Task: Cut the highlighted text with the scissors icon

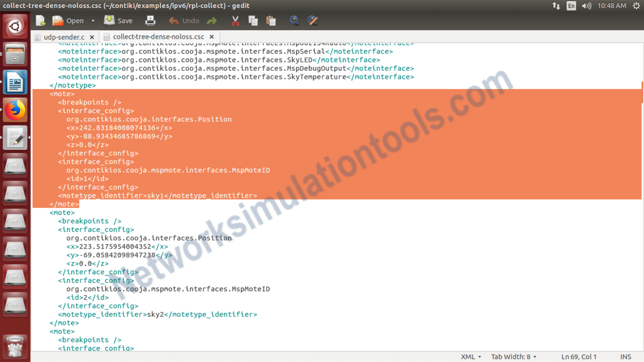Action: coord(235,20)
